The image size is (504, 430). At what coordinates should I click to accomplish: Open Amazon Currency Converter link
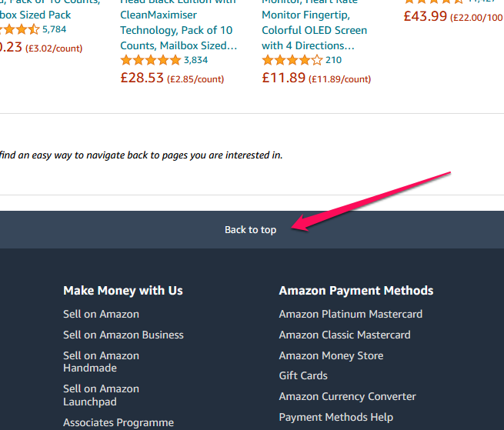pos(347,396)
